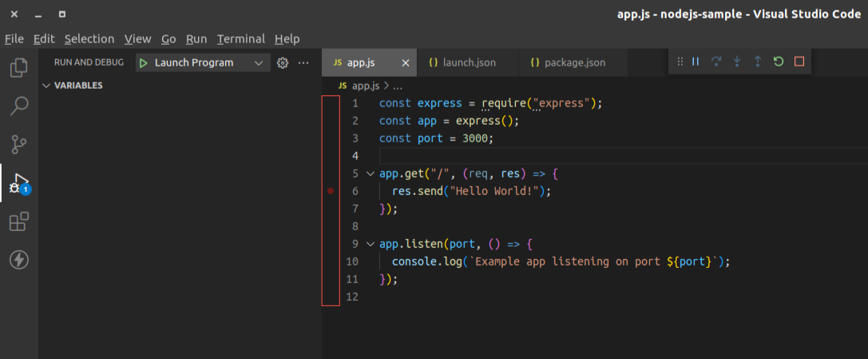Screen dimensions: 868x359
Task: Click app.js in the breadcrumb
Action: pyautogui.click(x=366, y=86)
